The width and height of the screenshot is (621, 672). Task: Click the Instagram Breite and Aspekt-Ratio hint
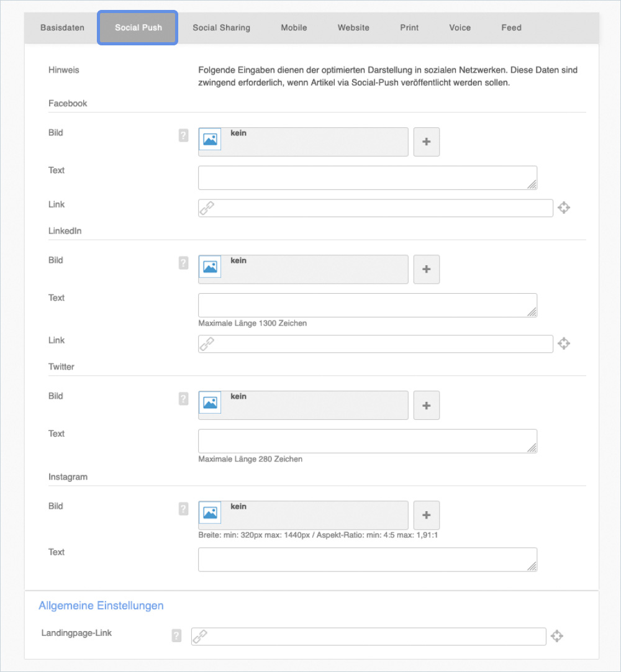318,535
